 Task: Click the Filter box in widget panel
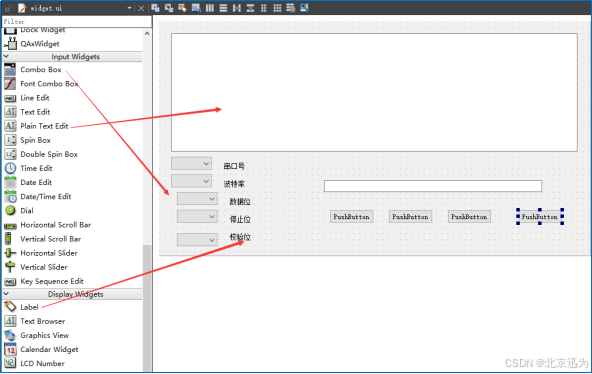pos(77,22)
